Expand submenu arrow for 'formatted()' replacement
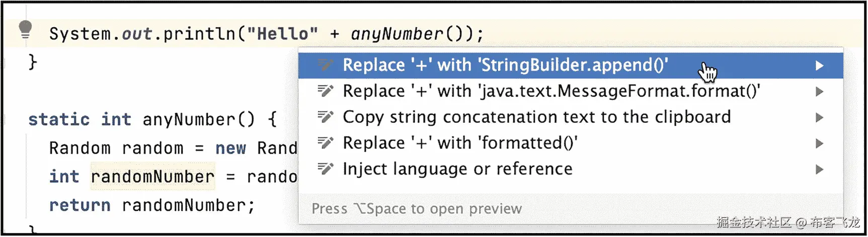868x237 pixels. (x=819, y=143)
